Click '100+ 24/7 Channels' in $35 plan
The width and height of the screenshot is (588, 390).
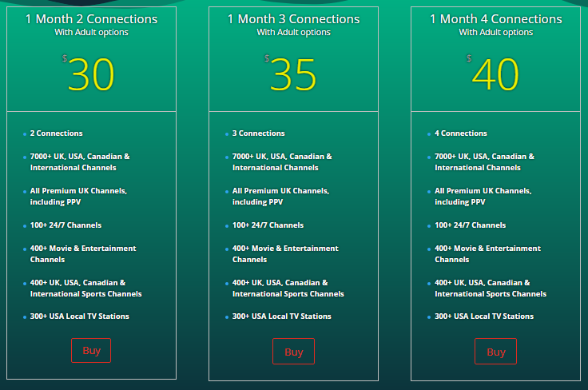pyautogui.click(x=268, y=225)
